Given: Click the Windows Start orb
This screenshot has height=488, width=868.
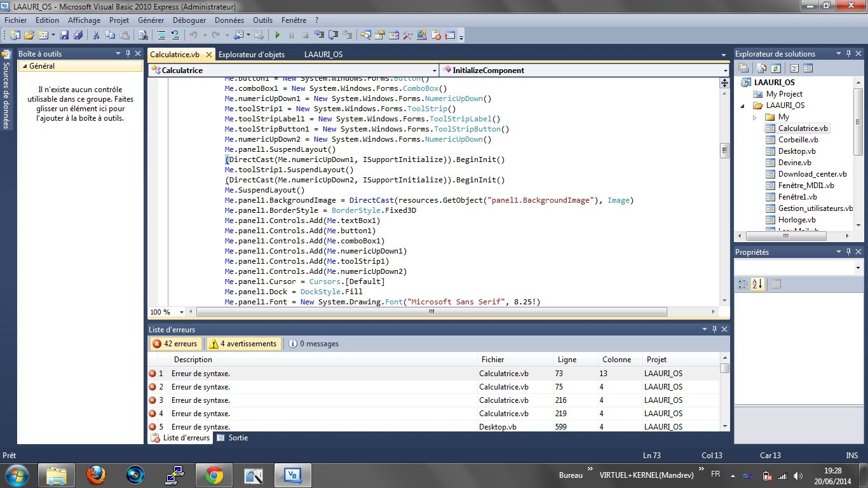Looking at the screenshot, I should pyautogui.click(x=17, y=475).
